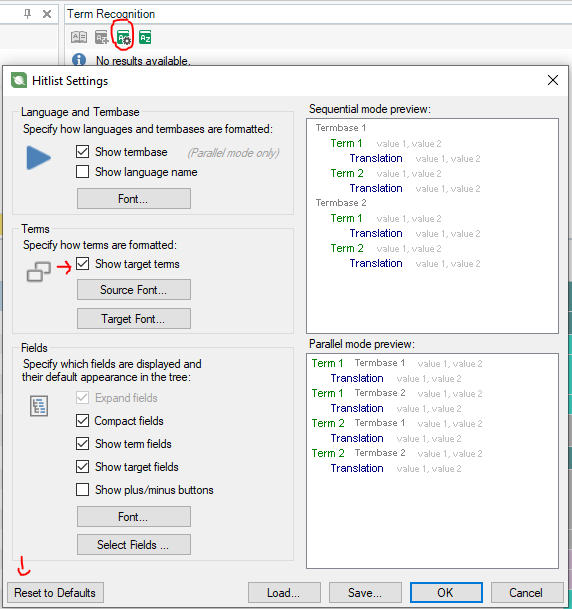This screenshot has width=572, height=609.
Task: Enable Show language name checkbox
Action: point(82,171)
